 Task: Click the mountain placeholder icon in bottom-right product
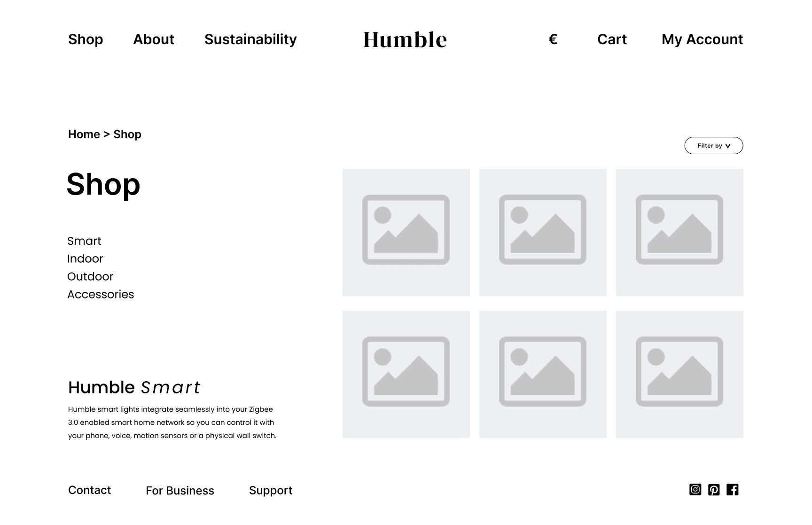tap(679, 372)
